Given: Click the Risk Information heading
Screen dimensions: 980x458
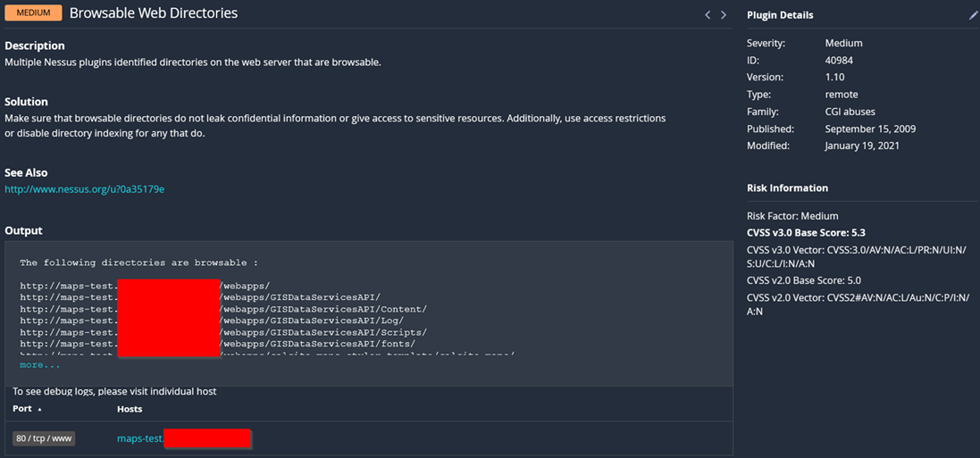Looking at the screenshot, I should pos(787,188).
